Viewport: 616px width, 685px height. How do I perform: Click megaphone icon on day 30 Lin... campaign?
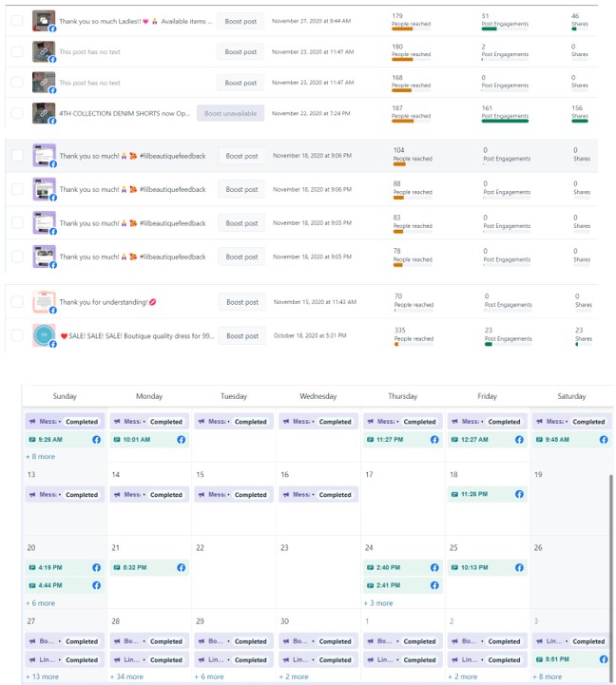pyautogui.click(x=286, y=659)
